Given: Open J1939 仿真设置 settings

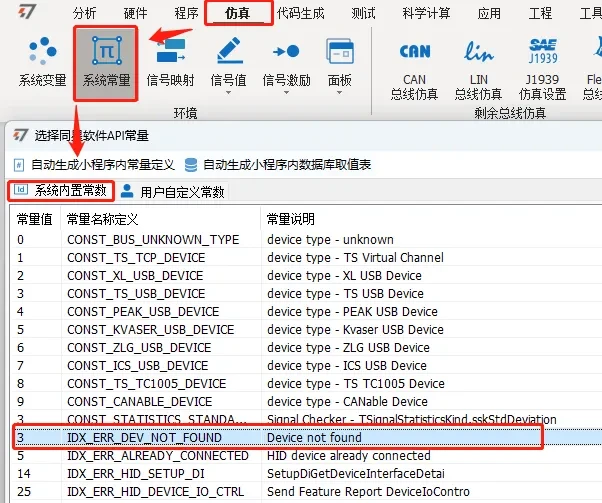Looking at the screenshot, I should [542, 69].
